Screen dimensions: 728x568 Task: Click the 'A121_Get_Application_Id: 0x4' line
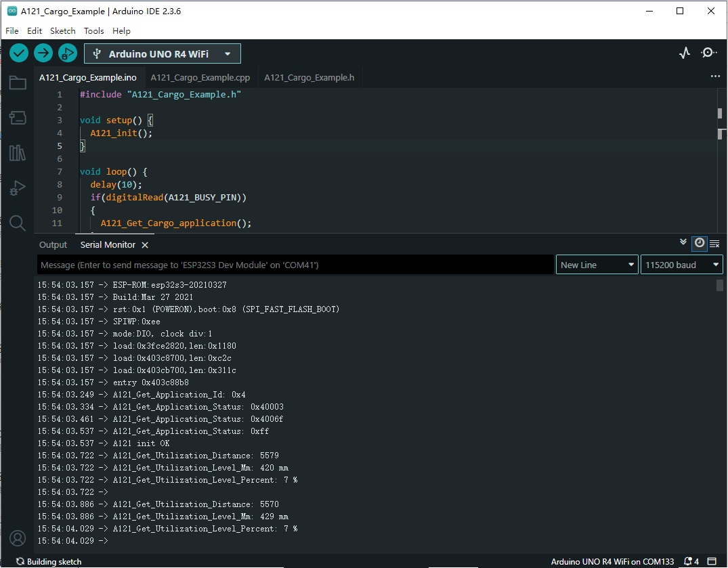[179, 395]
